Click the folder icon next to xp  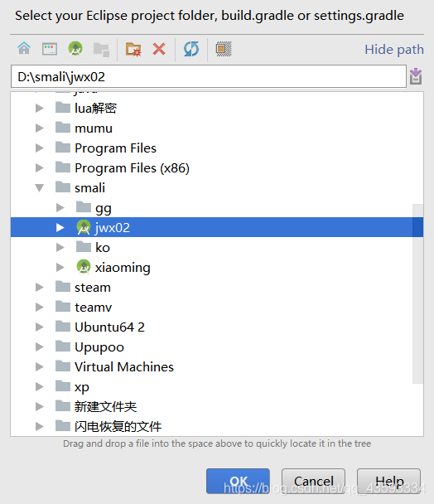click(x=63, y=386)
